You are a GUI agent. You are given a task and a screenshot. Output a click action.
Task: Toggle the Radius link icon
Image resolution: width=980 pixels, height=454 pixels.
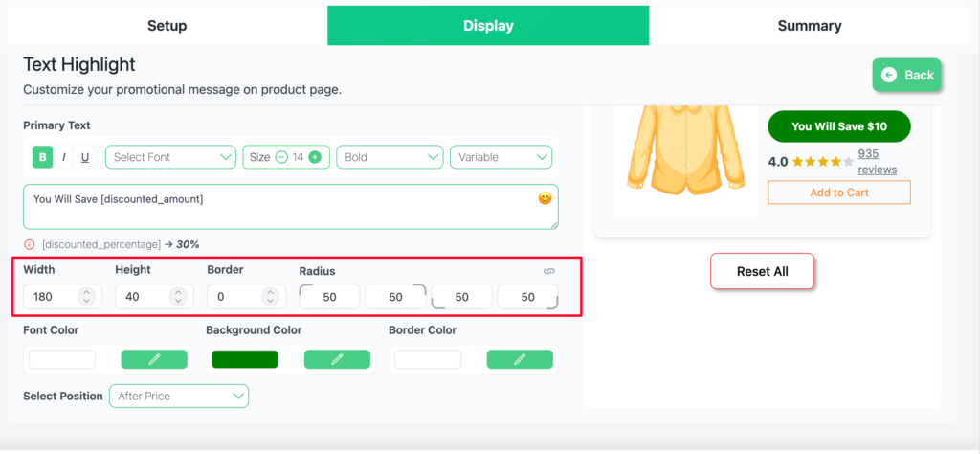(x=549, y=271)
